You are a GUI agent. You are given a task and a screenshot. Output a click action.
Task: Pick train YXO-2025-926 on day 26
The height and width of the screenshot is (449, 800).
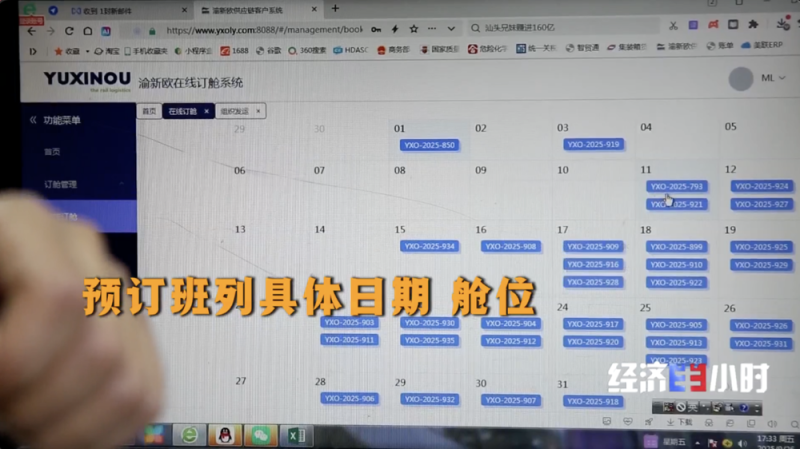pyautogui.click(x=761, y=326)
